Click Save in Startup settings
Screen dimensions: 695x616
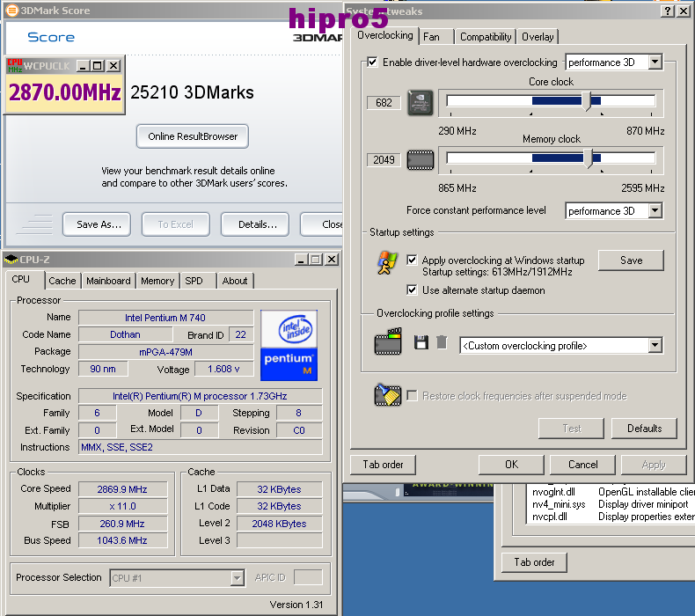(631, 260)
